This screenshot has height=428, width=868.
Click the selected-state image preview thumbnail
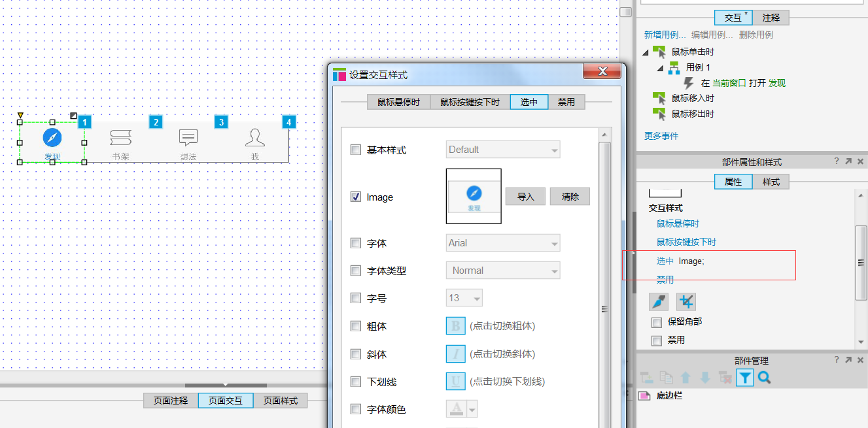[474, 196]
